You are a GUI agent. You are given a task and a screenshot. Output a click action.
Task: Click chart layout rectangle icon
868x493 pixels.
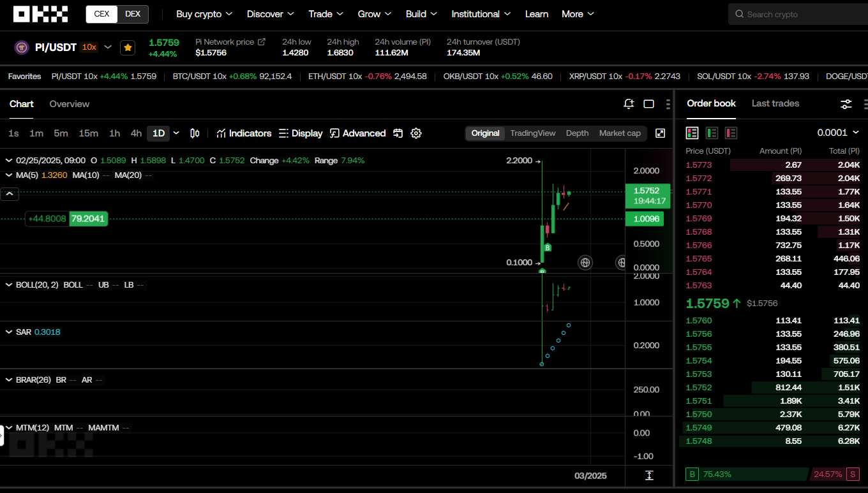tap(649, 104)
